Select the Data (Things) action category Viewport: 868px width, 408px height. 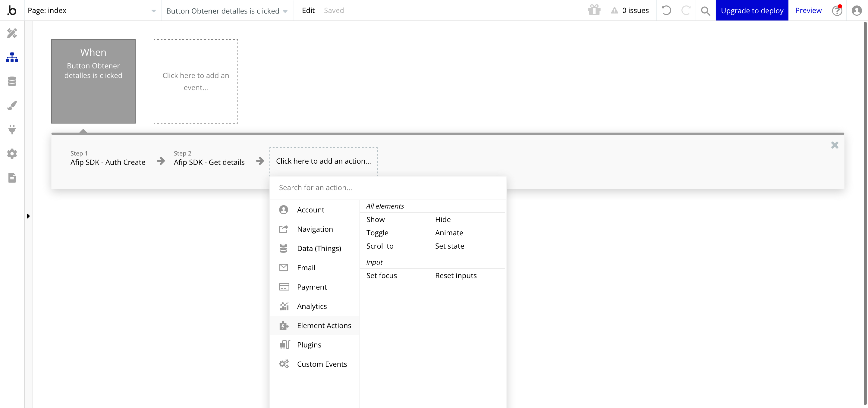(x=315, y=248)
